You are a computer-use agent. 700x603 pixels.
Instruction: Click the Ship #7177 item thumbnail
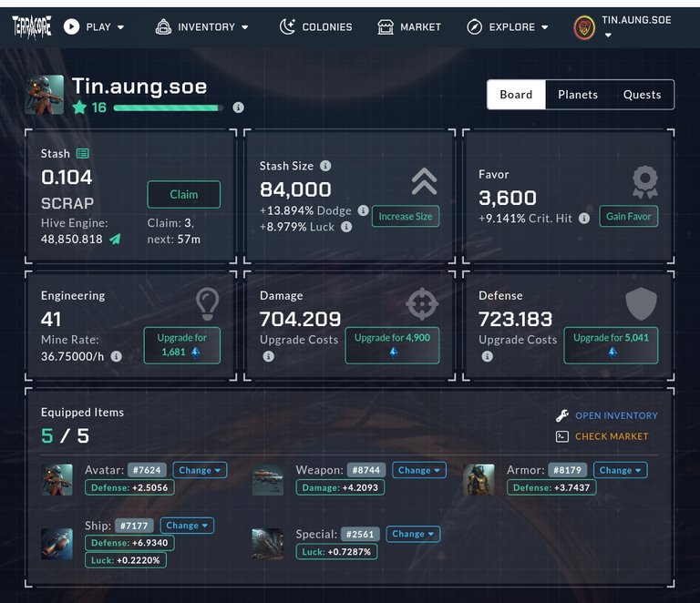tap(57, 544)
